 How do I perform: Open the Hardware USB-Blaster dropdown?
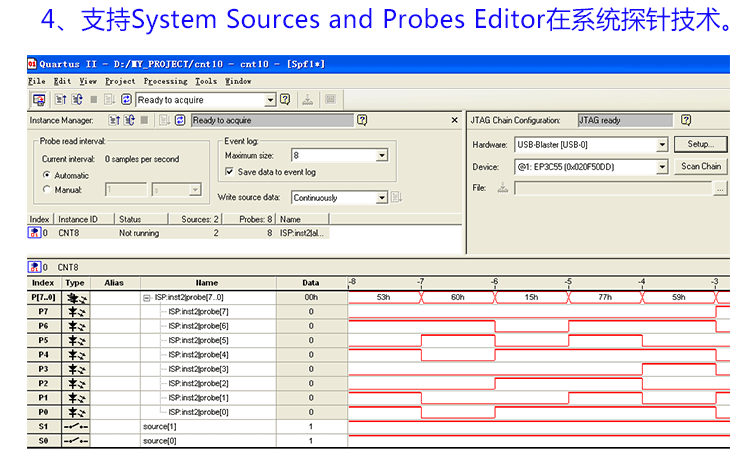[662, 144]
